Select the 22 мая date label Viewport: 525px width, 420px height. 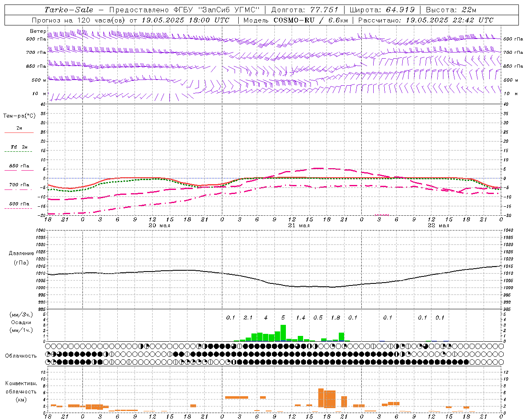(438, 226)
